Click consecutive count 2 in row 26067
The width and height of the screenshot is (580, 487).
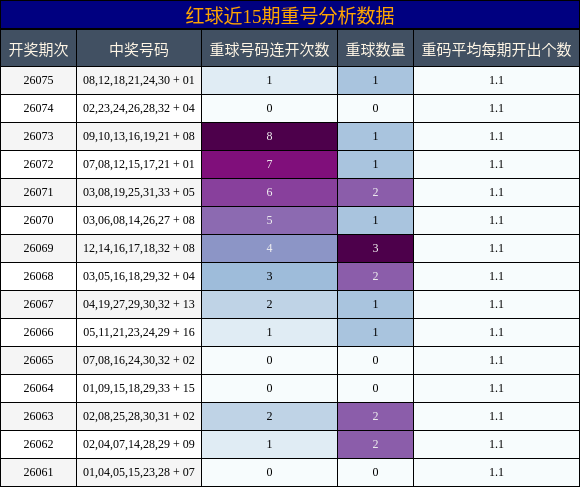[x=269, y=304]
